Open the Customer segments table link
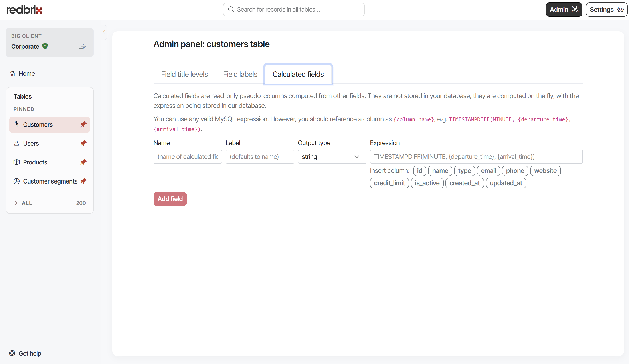The width and height of the screenshot is (629, 364). (x=50, y=181)
